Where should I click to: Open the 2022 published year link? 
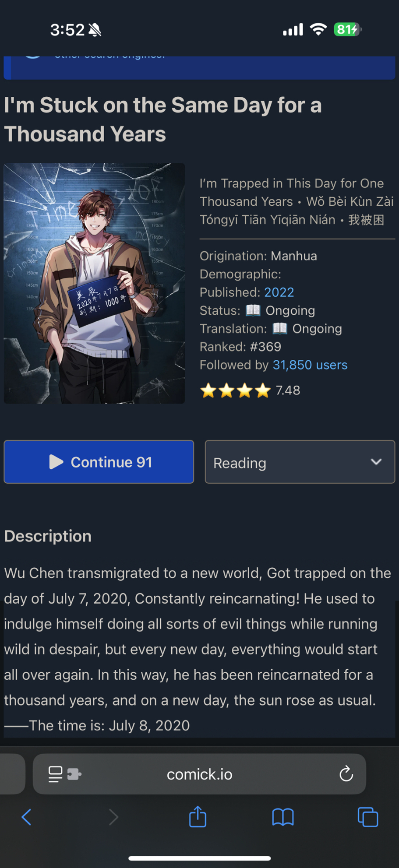click(x=279, y=292)
